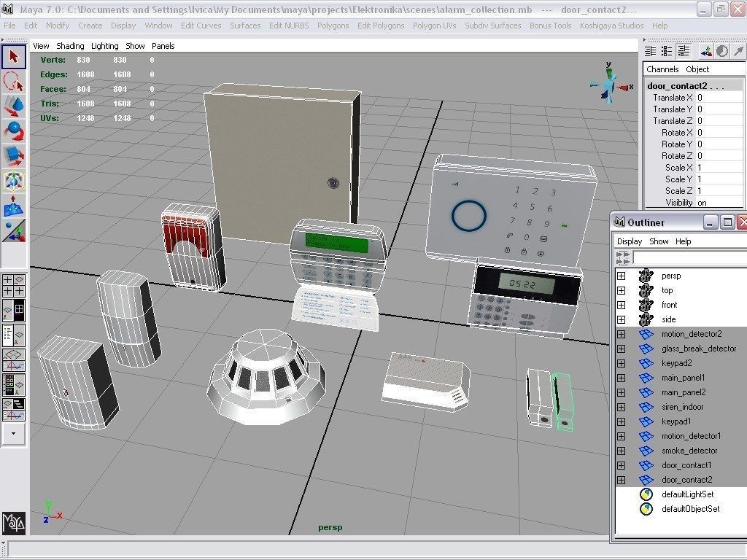Click the top camera icon in Outliner
The width and height of the screenshot is (747, 560).
tap(646, 290)
